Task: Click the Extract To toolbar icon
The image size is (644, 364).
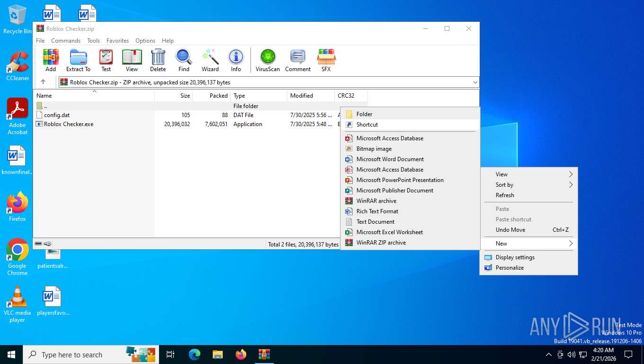Action: (78, 60)
